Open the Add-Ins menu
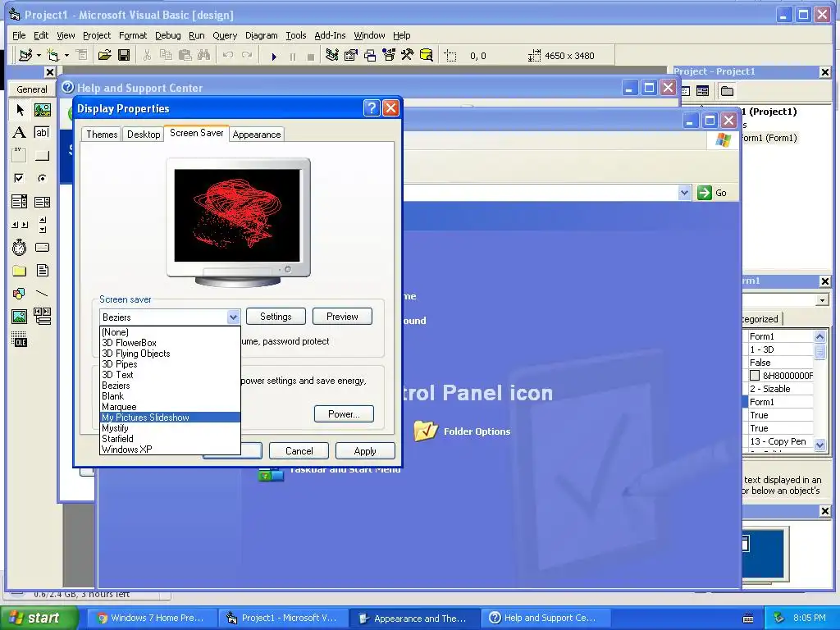Screen dimensions: 840x630 (330, 35)
